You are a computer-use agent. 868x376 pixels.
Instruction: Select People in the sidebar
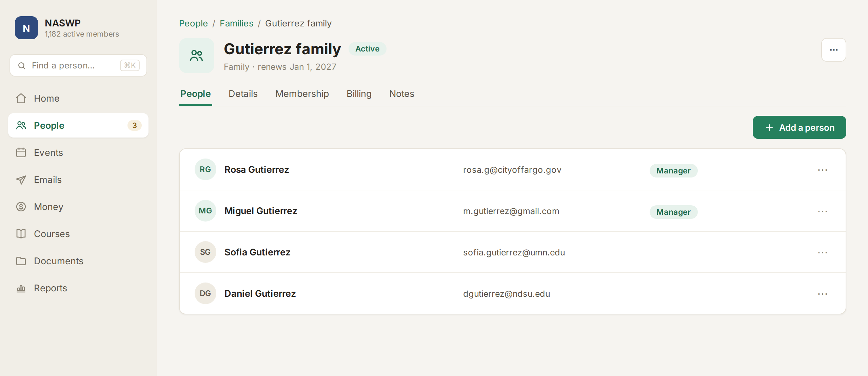click(78, 125)
